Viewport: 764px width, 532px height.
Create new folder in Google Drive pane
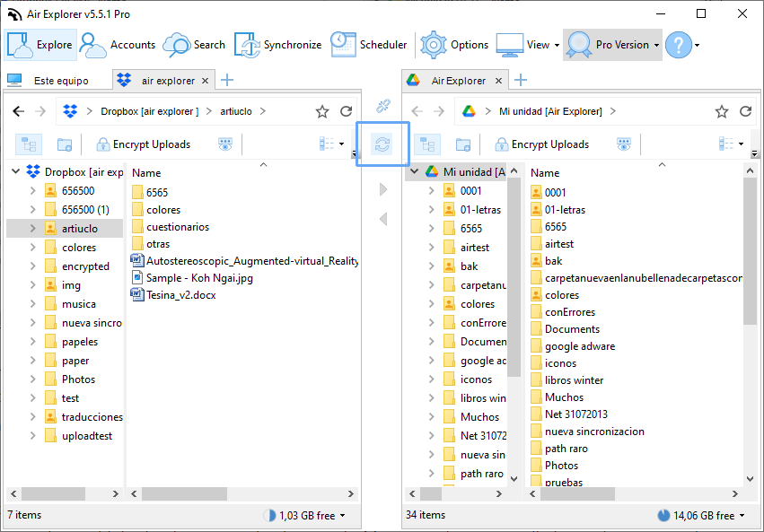[x=463, y=144]
